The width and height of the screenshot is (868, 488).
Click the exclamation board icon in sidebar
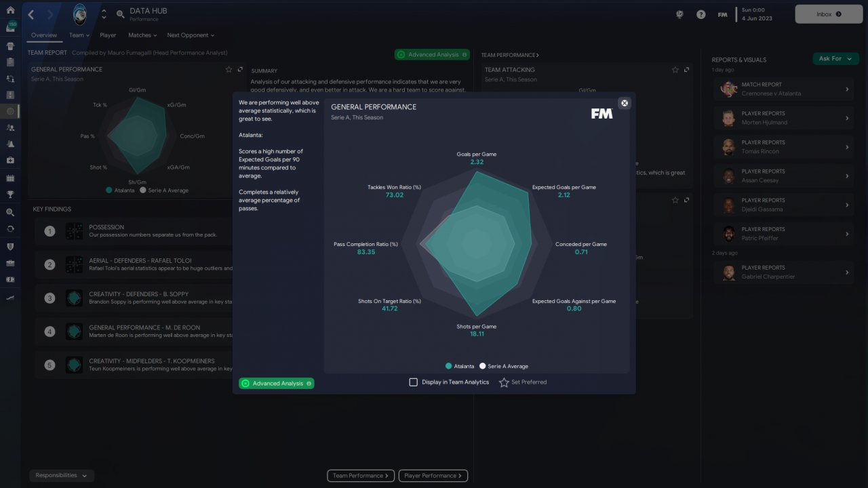point(10,95)
